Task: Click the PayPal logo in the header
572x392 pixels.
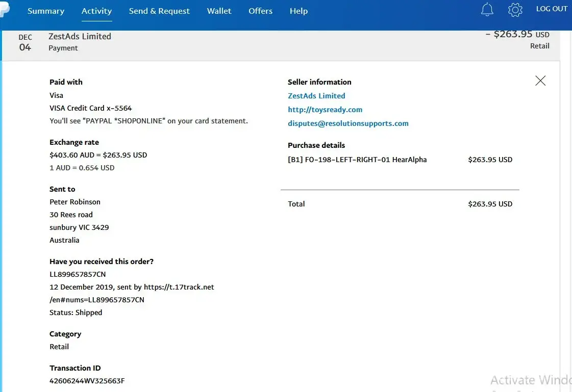Action: 4,11
